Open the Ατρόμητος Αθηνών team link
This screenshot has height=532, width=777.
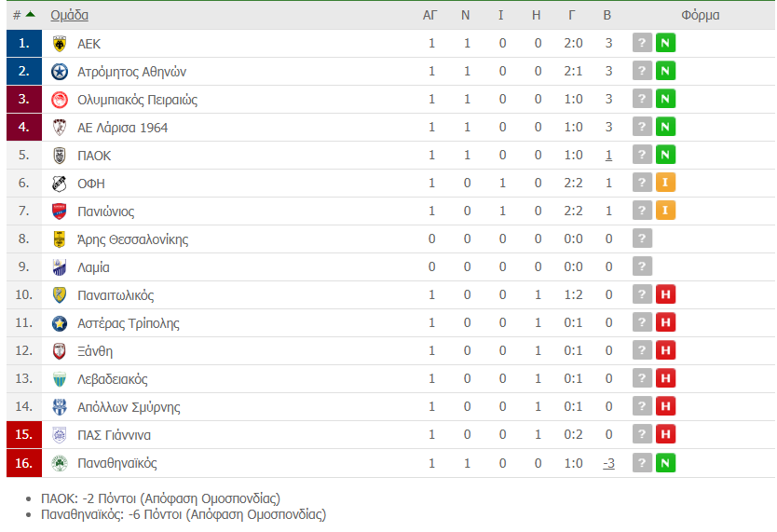[132, 72]
